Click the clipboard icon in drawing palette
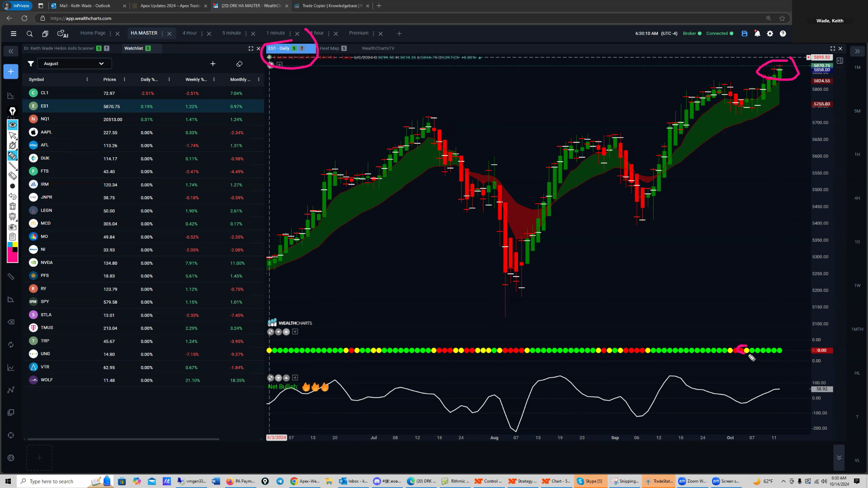This screenshot has height=488, width=868. 12,237
